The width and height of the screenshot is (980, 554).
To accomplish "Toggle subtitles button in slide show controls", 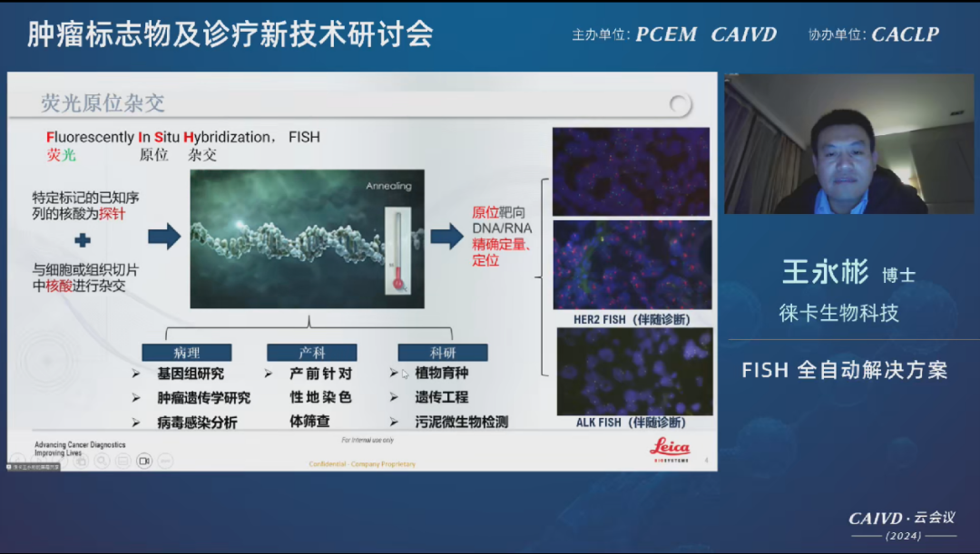I will (x=123, y=461).
